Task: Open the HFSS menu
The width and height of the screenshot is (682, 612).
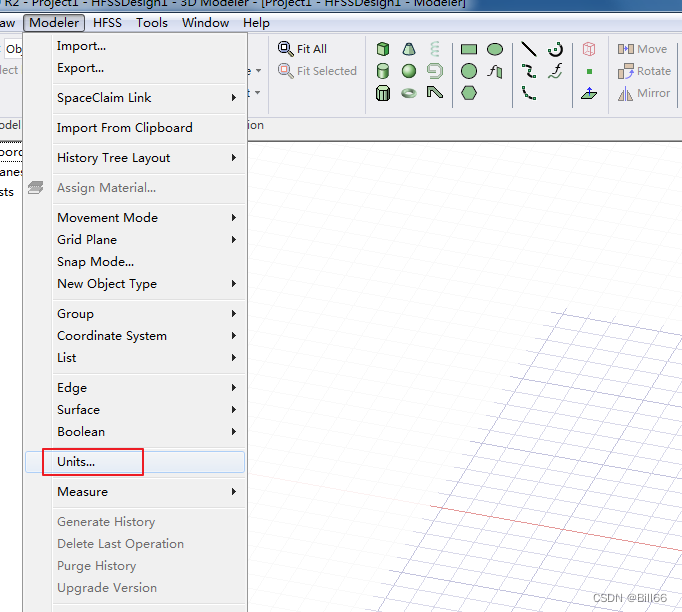Action: [107, 23]
